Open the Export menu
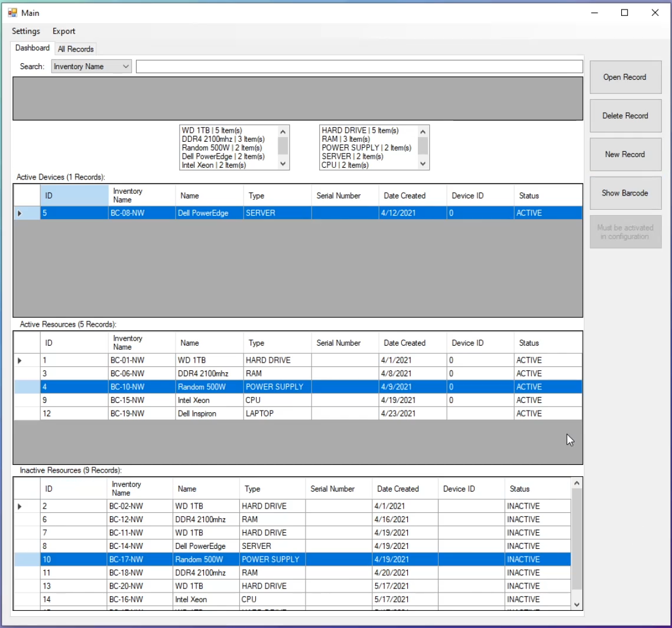Viewport: 672px width, 628px height. (x=64, y=31)
